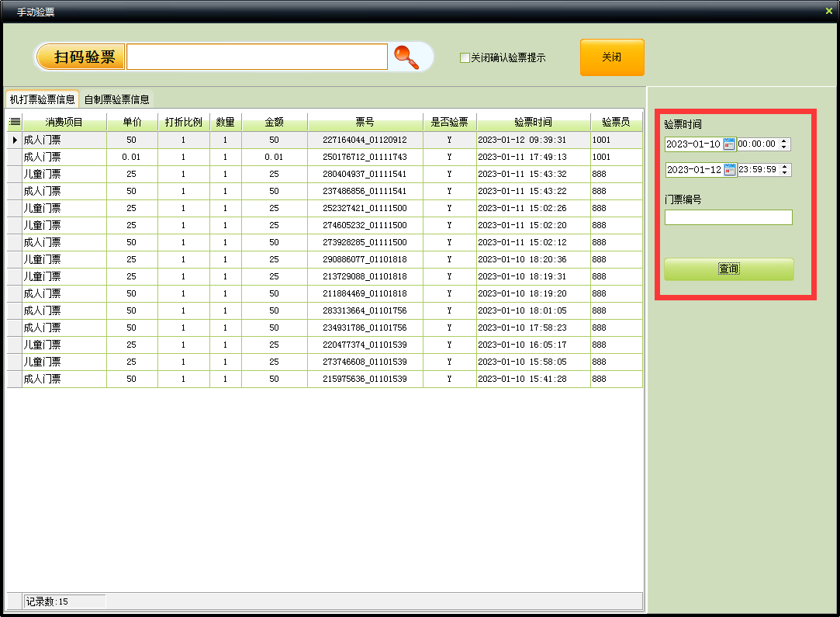
Task: Click the end date field 2023-01-12
Action: click(693, 170)
